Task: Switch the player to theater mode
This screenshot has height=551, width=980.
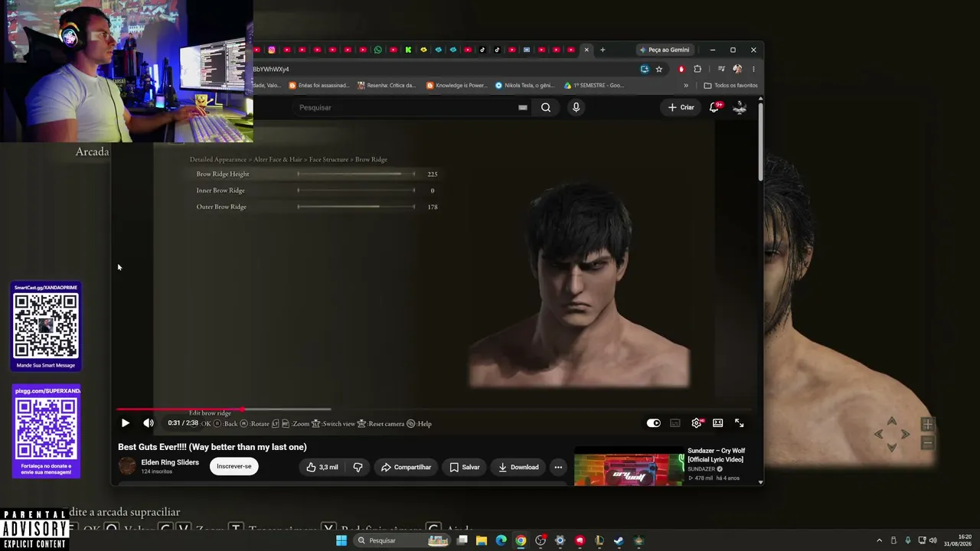Action: (717, 423)
